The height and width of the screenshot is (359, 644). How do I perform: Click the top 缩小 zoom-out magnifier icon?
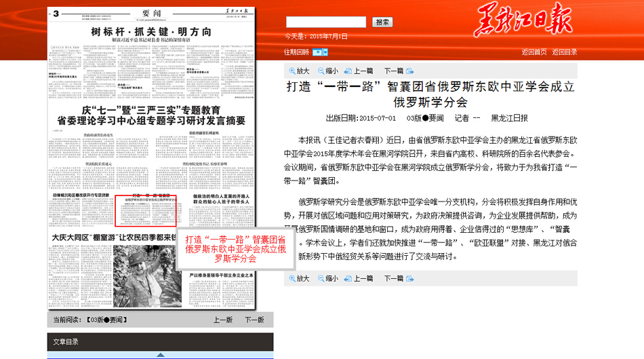click(321, 71)
